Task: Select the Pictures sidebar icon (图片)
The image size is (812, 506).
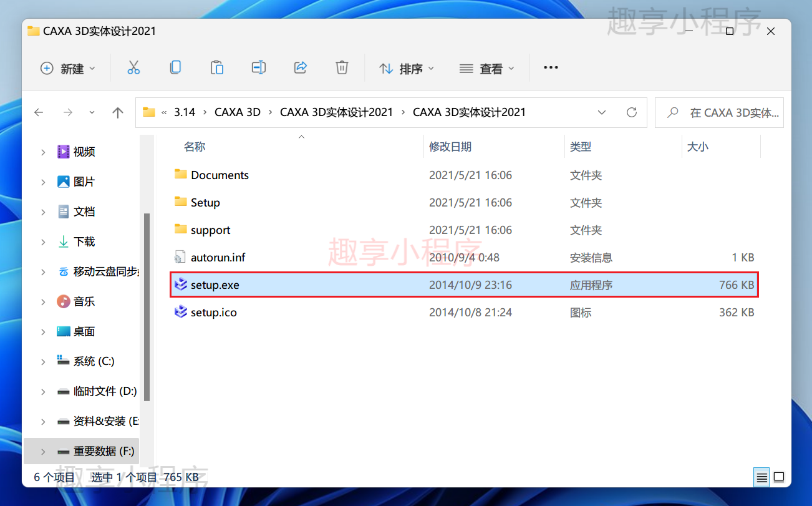Action: (x=64, y=182)
